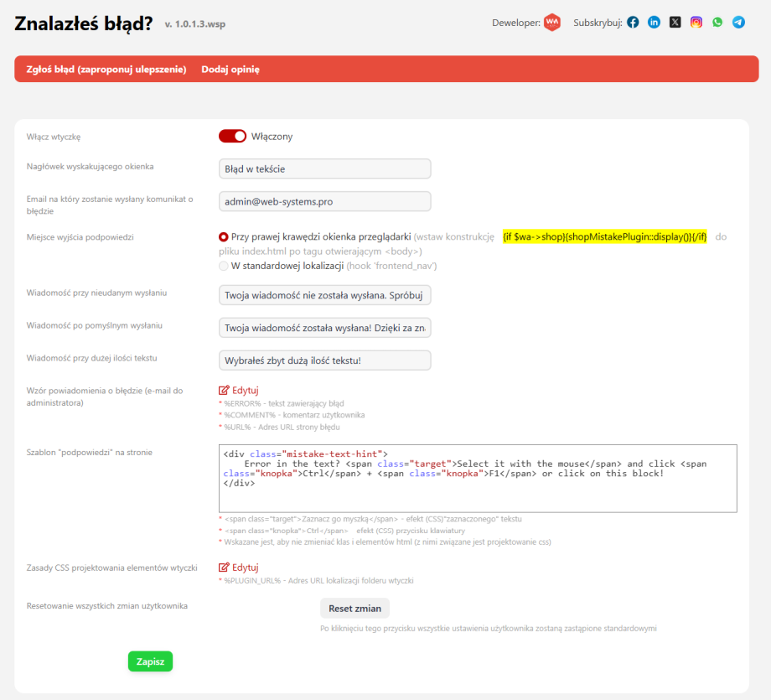
Task: Open the LinkedIn subscribe icon
Action: pyautogui.click(x=654, y=23)
